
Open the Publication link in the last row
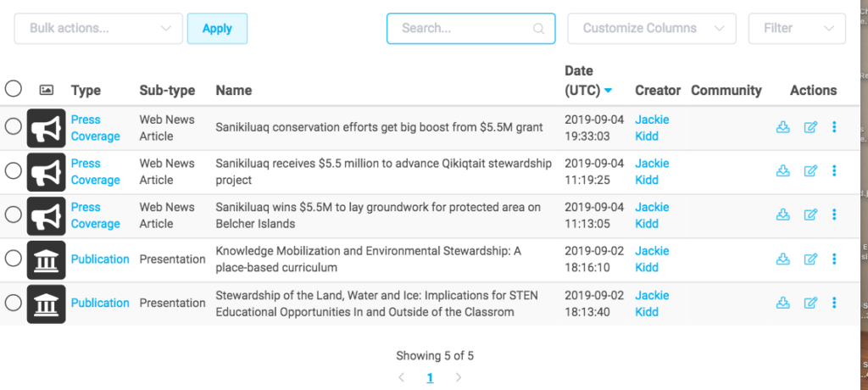(x=100, y=303)
